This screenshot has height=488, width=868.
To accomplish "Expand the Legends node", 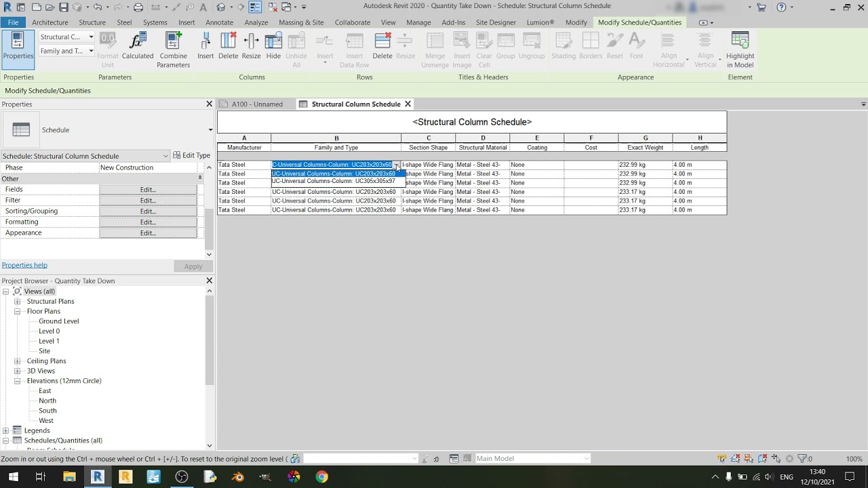I will (6, 430).
